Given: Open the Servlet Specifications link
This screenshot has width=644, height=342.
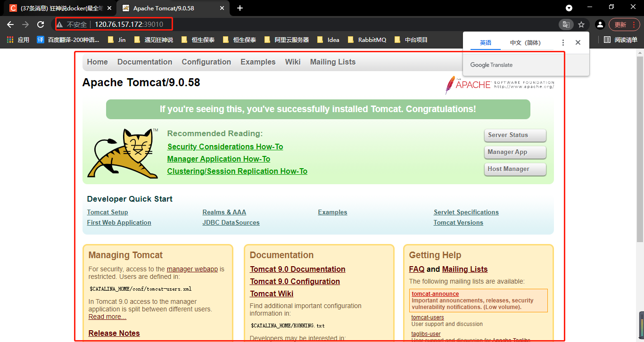Looking at the screenshot, I should coord(466,212).
